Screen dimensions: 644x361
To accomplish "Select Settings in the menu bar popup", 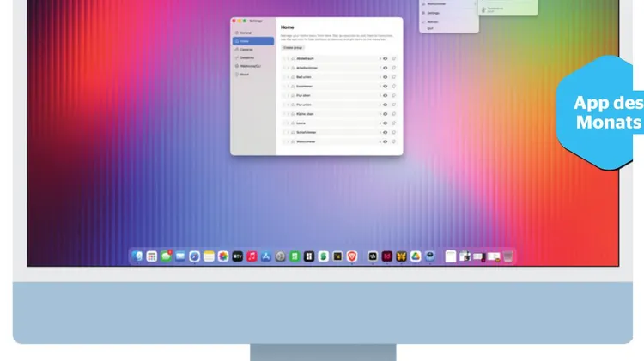I will tap(434, 13).
